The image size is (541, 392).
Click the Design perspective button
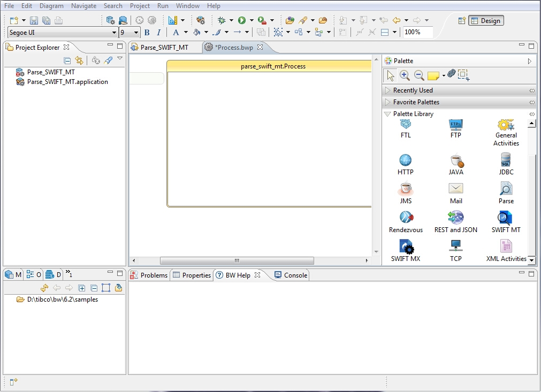coord(486,21)
